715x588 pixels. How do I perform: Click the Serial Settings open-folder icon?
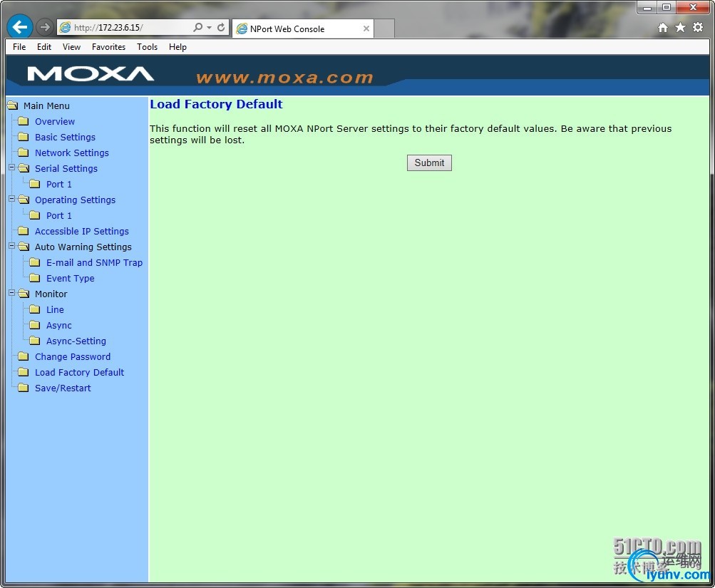[x=24, y=168]
